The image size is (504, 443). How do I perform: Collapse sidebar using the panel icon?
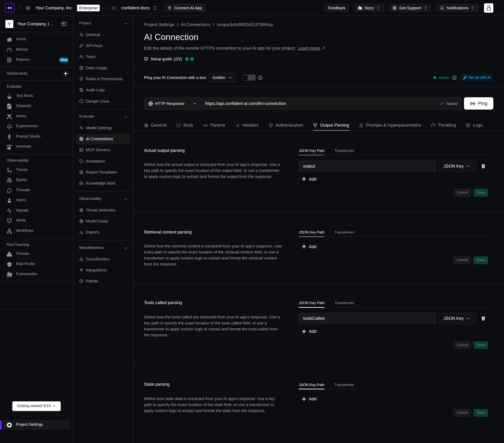click(x=64, y=24)
